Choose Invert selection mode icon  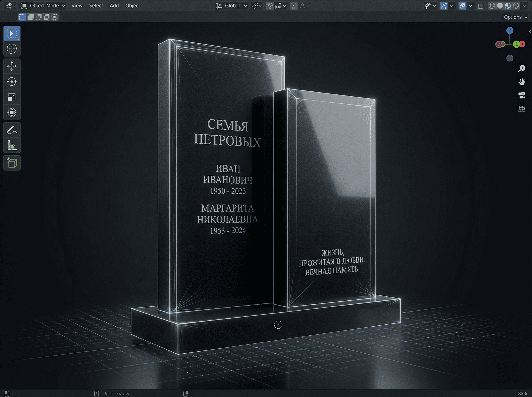coord(47,17)
